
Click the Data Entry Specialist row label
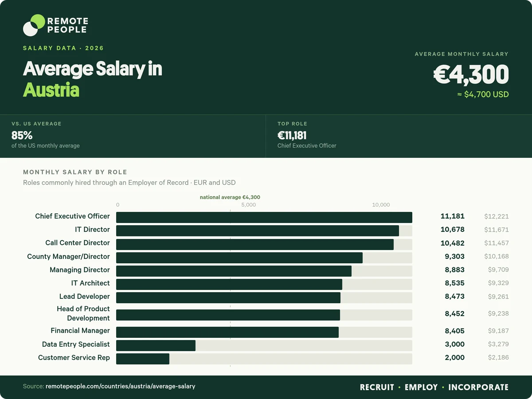click(x=76, y=344)
